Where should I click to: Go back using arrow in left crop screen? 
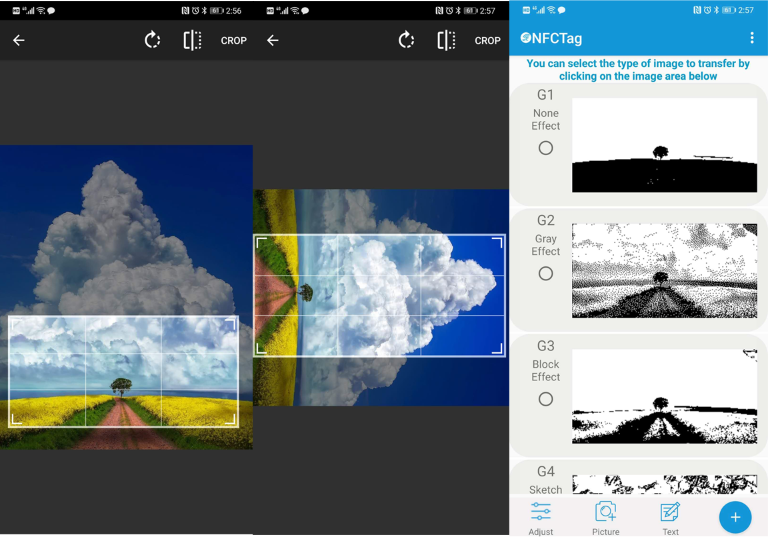(19, 40)
